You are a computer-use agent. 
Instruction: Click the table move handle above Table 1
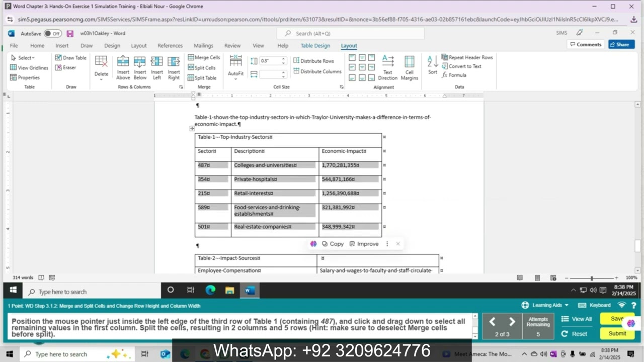[x=192, y=129]
